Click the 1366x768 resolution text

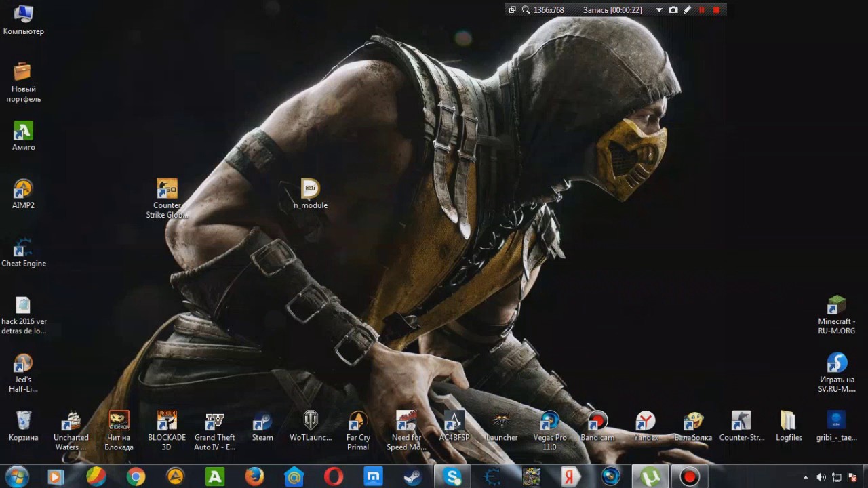click(549, 10)
